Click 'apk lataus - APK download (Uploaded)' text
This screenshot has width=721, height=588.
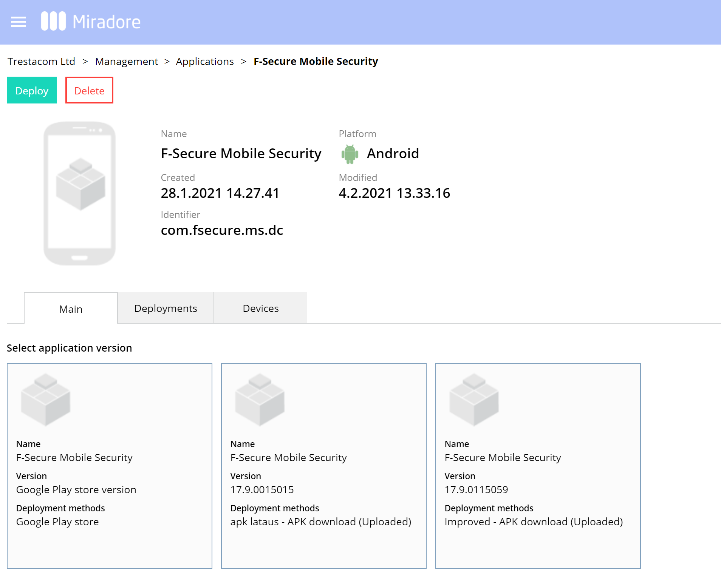pos(321,522)
